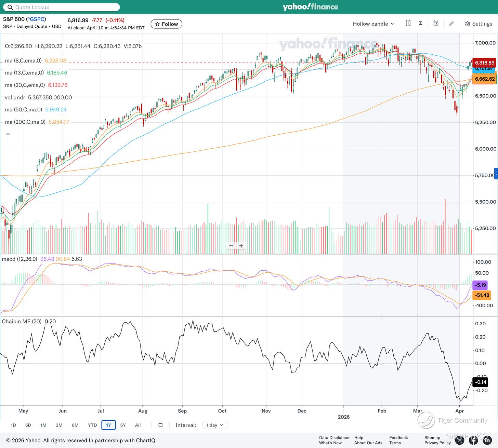498x448 pixels.
Task: Open the Hollow candle chart type dropdown
Action: 373,24
